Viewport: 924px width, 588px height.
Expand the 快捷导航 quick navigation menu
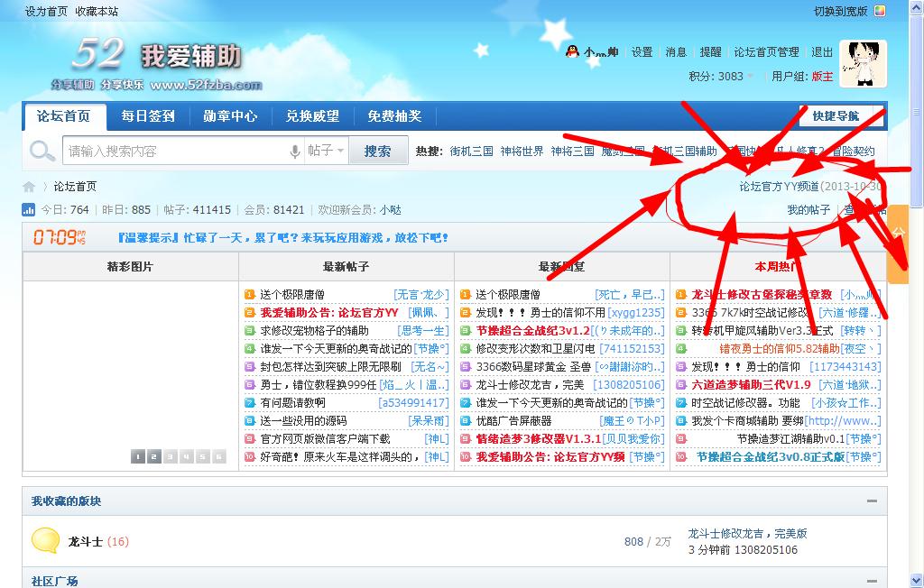pos(836,116)
